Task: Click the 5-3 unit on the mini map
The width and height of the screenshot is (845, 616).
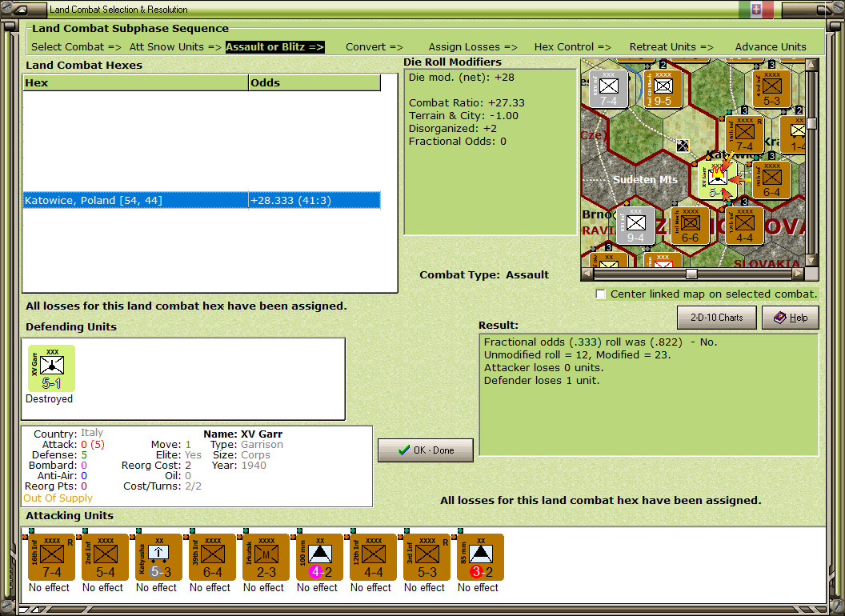Action: (x=771, y=89)
